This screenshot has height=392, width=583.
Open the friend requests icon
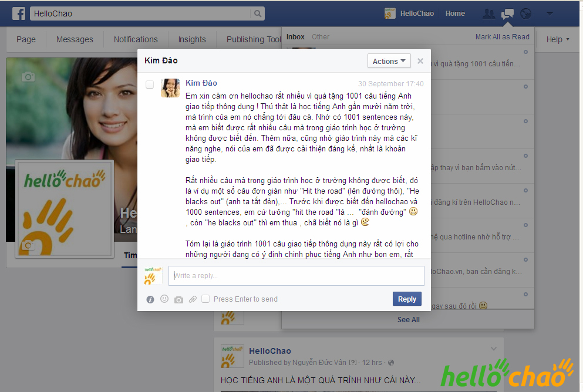pyautogui.click(x=488, y=14)
